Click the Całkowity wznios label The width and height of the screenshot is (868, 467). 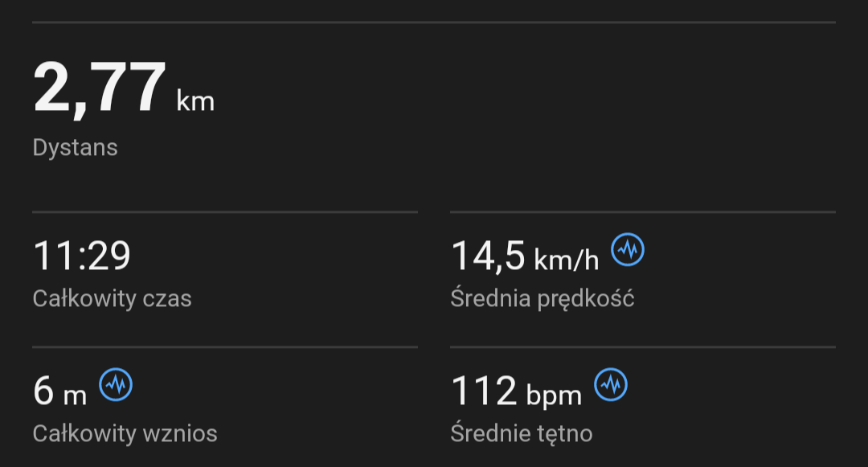click(x=125, y=434)
